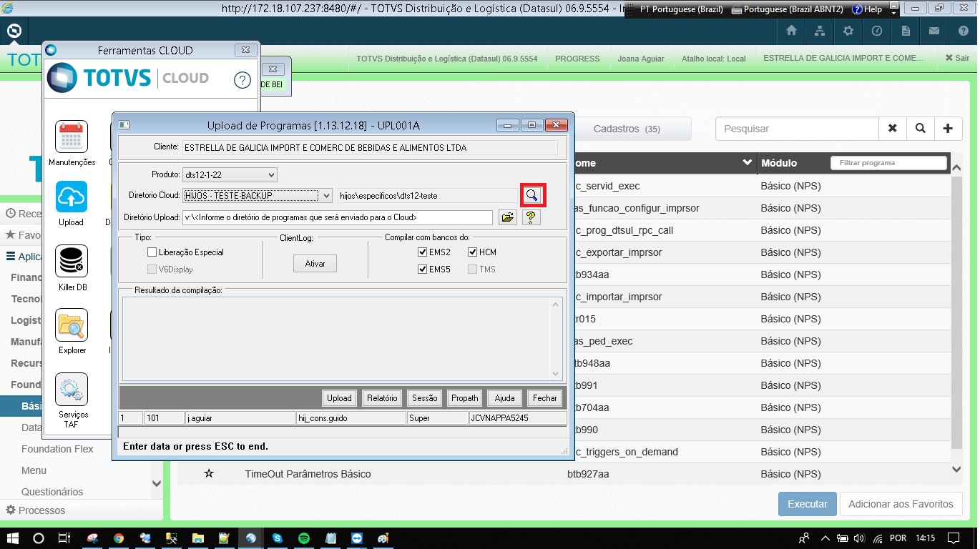Click the home icon in top toolbar
980x549 pixels.
click(x=791, y=31)
